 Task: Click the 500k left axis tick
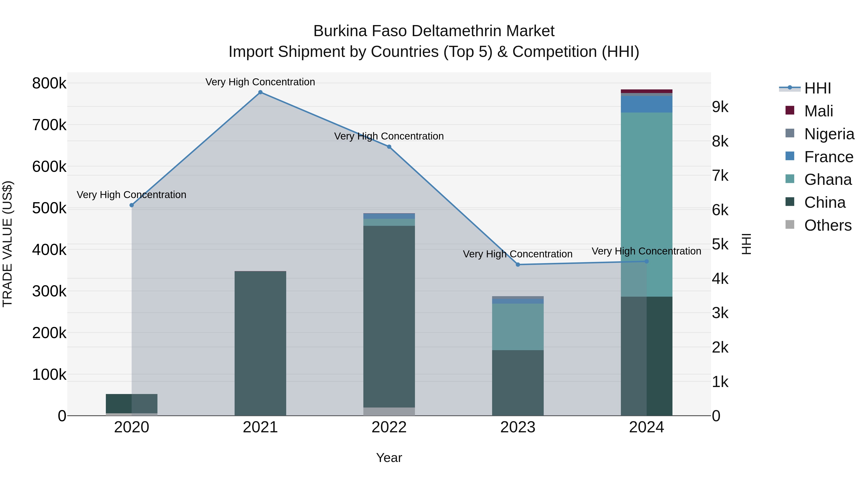click(x=49, y=208)
